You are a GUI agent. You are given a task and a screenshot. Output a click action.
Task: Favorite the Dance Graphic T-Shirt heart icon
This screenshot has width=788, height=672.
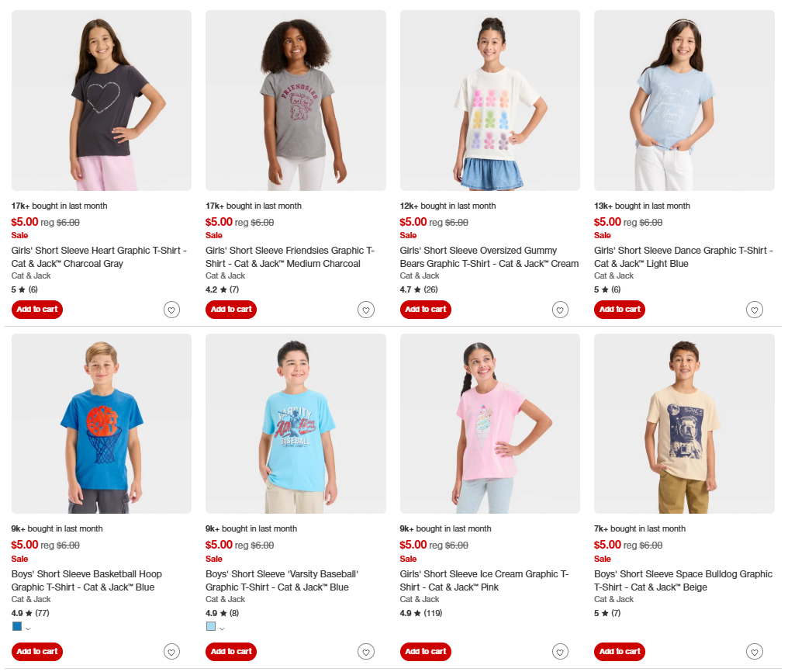pos(755,310)
